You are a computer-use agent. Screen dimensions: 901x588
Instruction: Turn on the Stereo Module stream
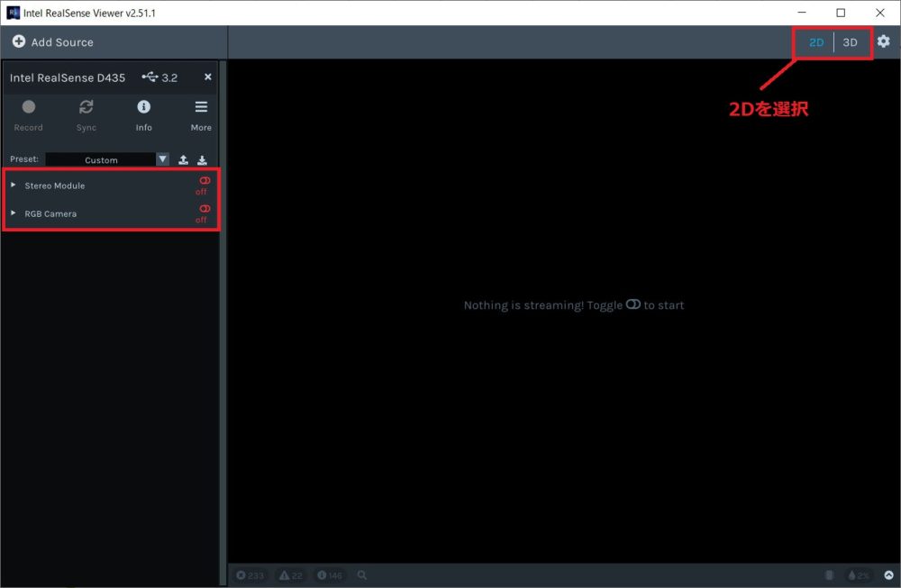click(x=204, y=181)
